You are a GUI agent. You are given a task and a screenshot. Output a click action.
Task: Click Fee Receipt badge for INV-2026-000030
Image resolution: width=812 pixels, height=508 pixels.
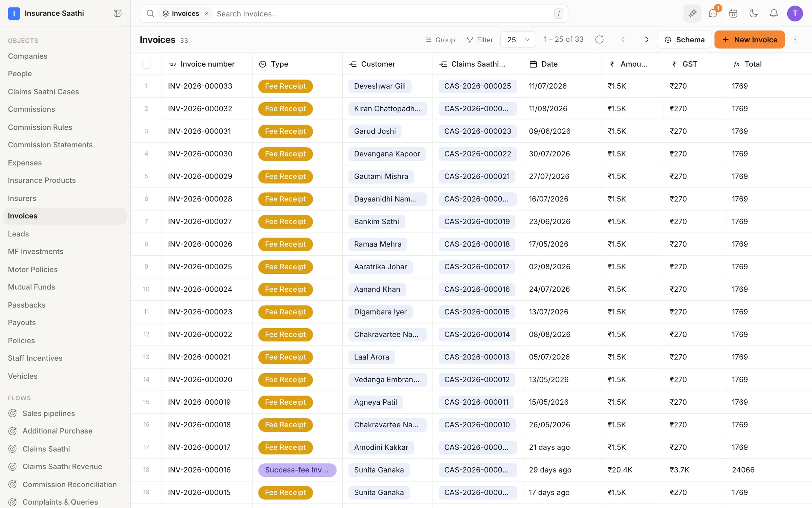[285, 154]
